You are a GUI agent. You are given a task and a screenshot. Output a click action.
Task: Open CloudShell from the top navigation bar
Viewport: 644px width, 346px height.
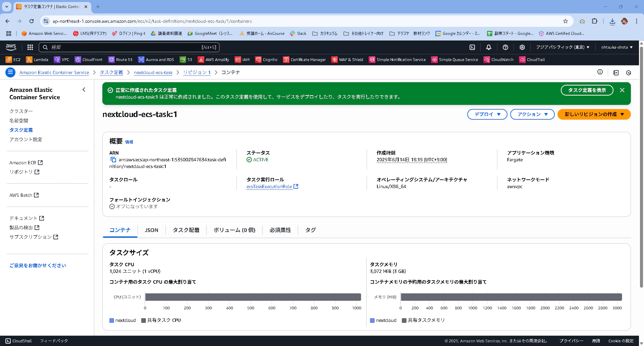pos(472,47)
